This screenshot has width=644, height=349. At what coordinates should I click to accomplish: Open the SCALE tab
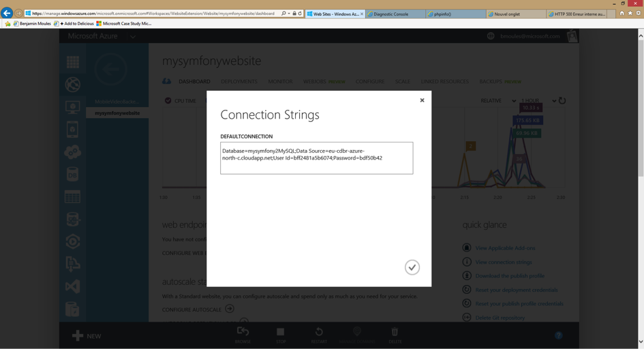[403, 81]
